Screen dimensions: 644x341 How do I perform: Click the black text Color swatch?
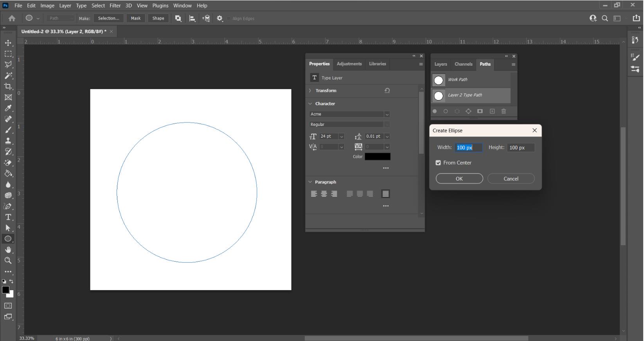[377, 157]
